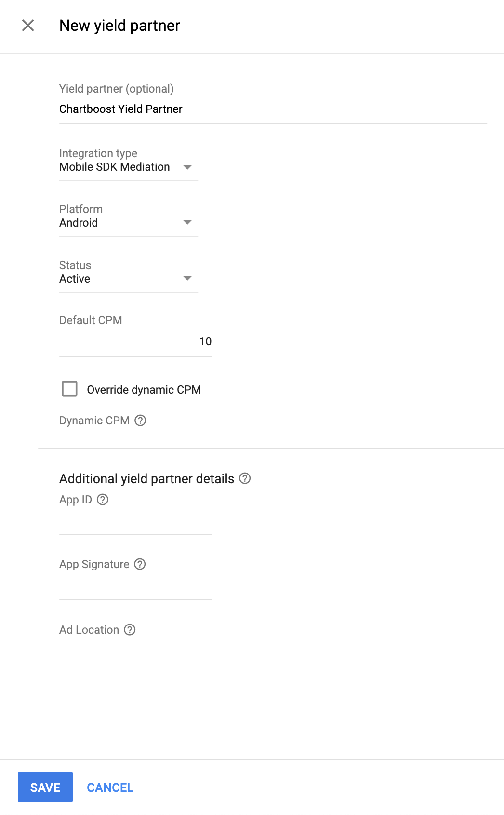
Task: Expand the Platform dropdown showing Android
Action: (x=128, y=223)
